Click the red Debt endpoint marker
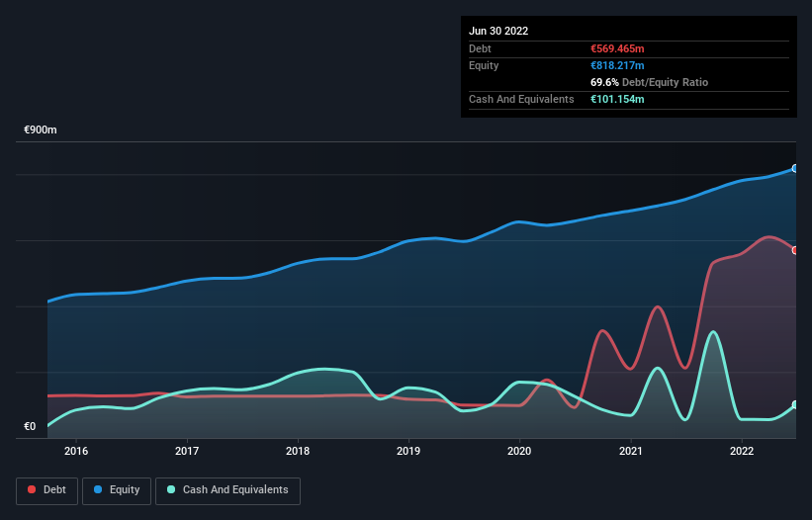 click(795, 250)
